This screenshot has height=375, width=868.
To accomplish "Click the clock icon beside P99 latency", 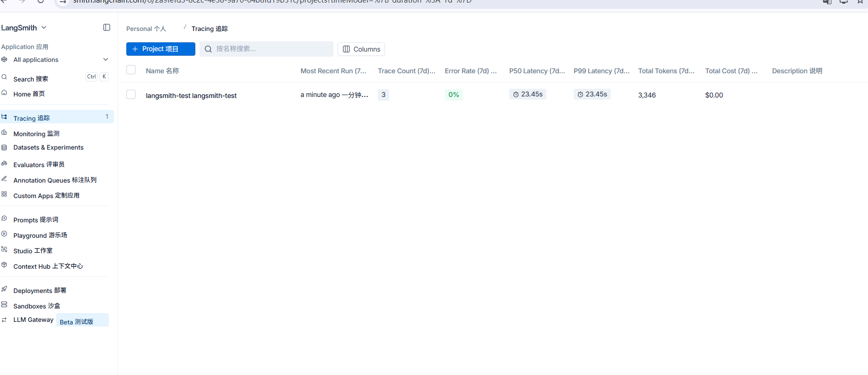I will (x=580, y=94).
